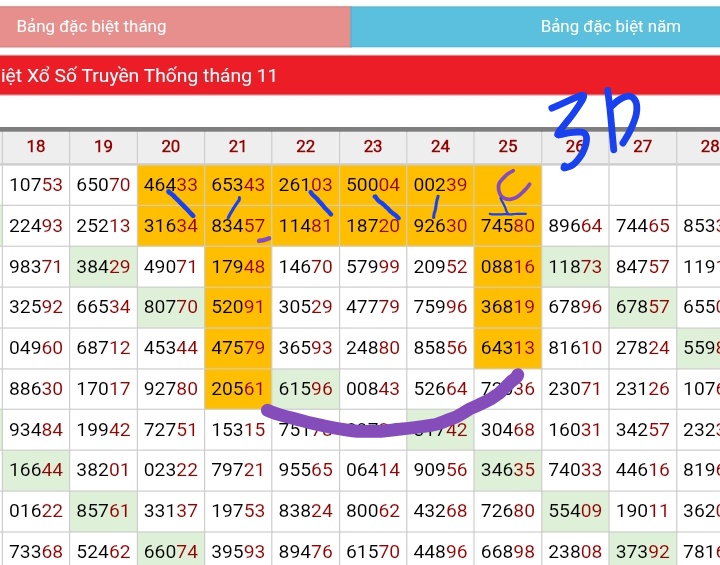Screen dimensions: 720x565
Task: Click the result cell 50004
Action: (373, 185)
